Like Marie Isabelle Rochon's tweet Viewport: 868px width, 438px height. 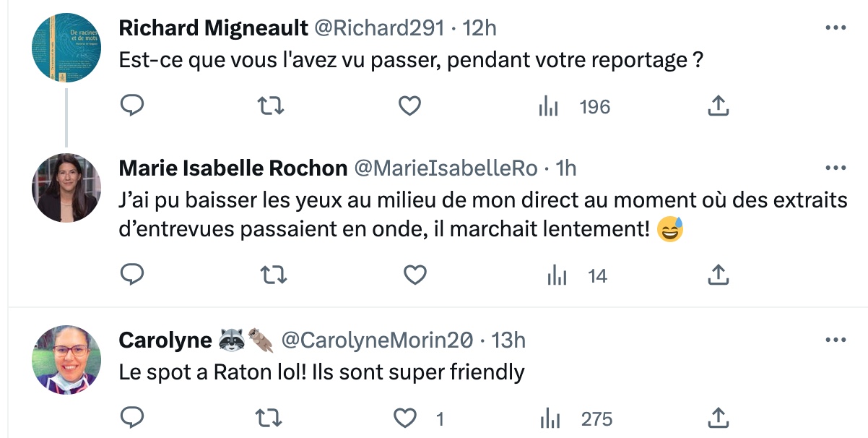(x=414, y=275)
